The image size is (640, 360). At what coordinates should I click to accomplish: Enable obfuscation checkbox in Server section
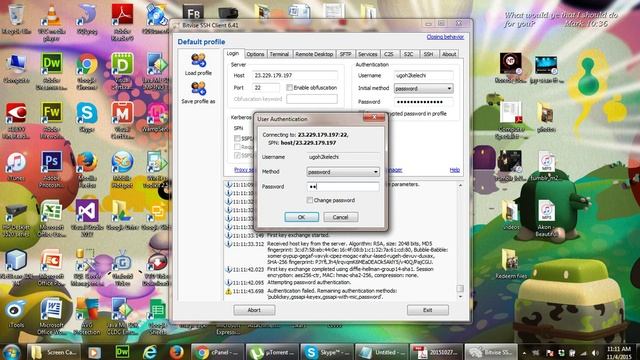[x=289, y=87]
